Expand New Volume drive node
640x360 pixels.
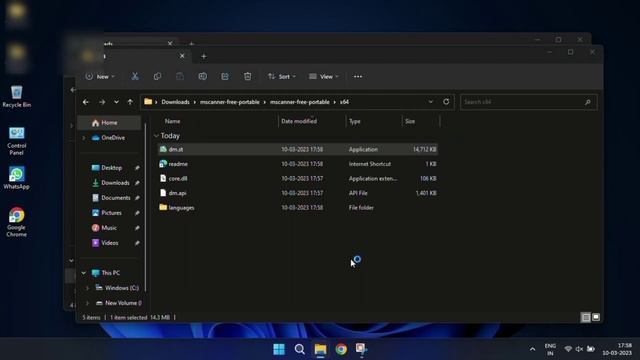point(87,303)
